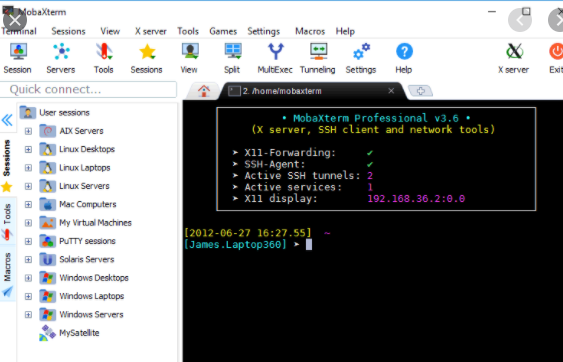Open the Tools toolbar icon
This screenshot has height=362, width=563.
coord(104,51)
